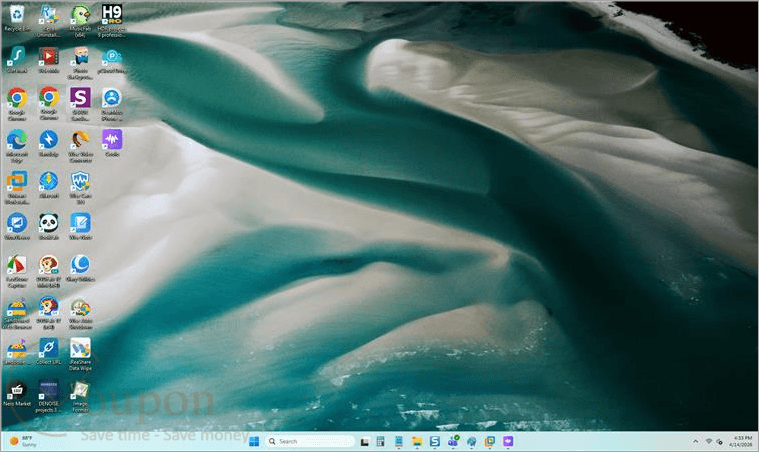Launch the Collect URL shortcut
The height and width of the screenshot is (452, 759).
coord(48,352)
